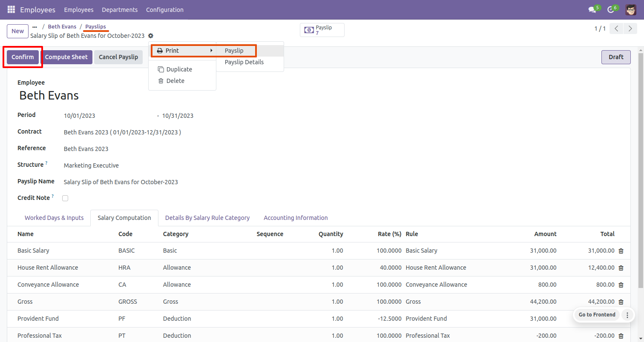Open the user avatar menu
This screenshot has height=342, width=644.
click(631, 9)
